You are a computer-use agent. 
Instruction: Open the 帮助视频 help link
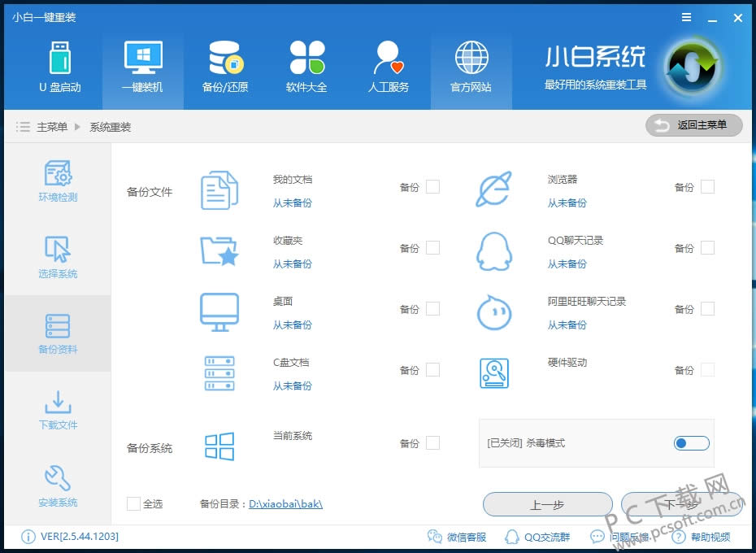coord(701,537)
